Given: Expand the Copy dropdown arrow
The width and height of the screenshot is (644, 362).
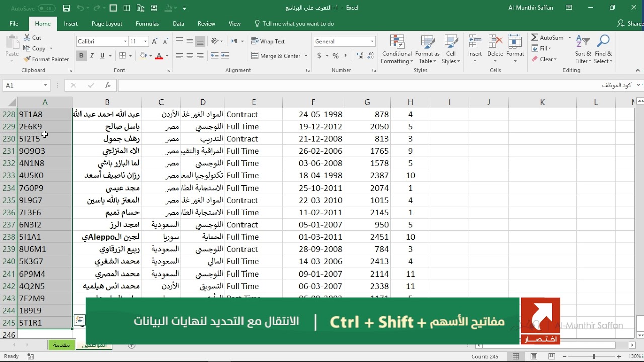Looking at the screenshot, I should pyautogui.click(x=50, y=49).
